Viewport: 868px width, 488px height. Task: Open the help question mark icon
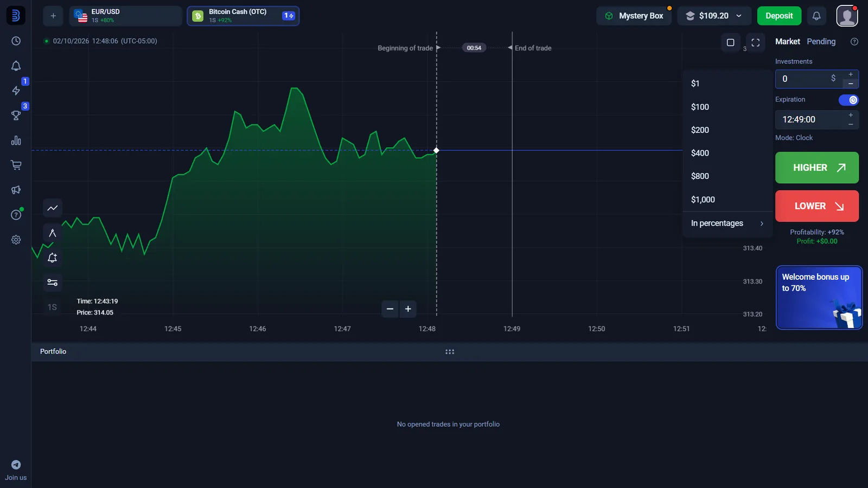[16, 215]
